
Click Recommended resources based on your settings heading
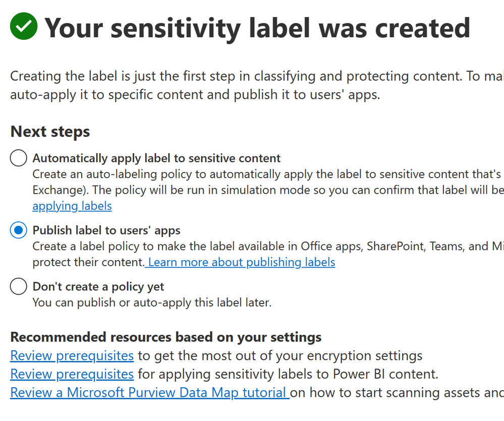pyautogui.click(x=166, y=337)
